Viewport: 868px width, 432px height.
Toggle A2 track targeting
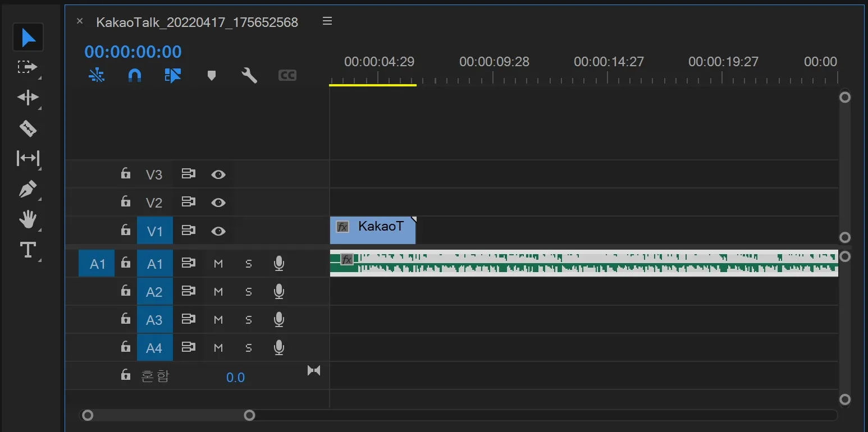click(155, 292)
